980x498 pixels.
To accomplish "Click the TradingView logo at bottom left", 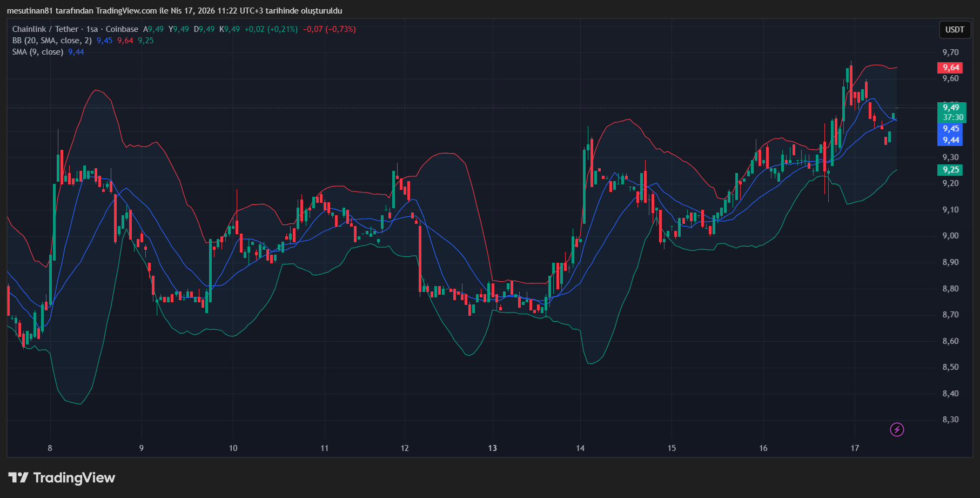I will pos(62,477).
